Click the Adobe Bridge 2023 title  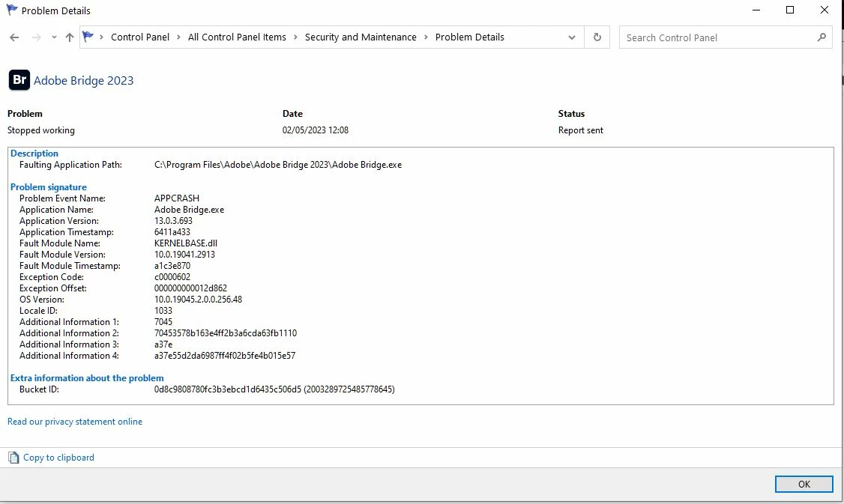coord(83,81)
